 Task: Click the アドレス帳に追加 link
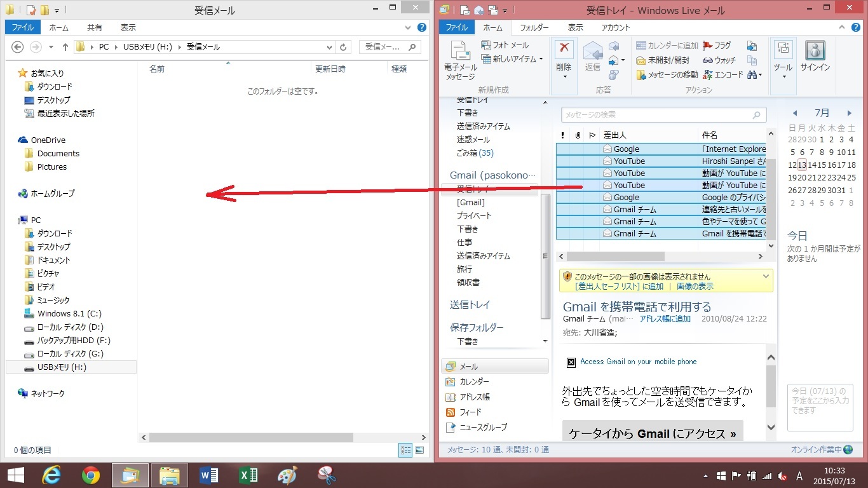[665, 319]
